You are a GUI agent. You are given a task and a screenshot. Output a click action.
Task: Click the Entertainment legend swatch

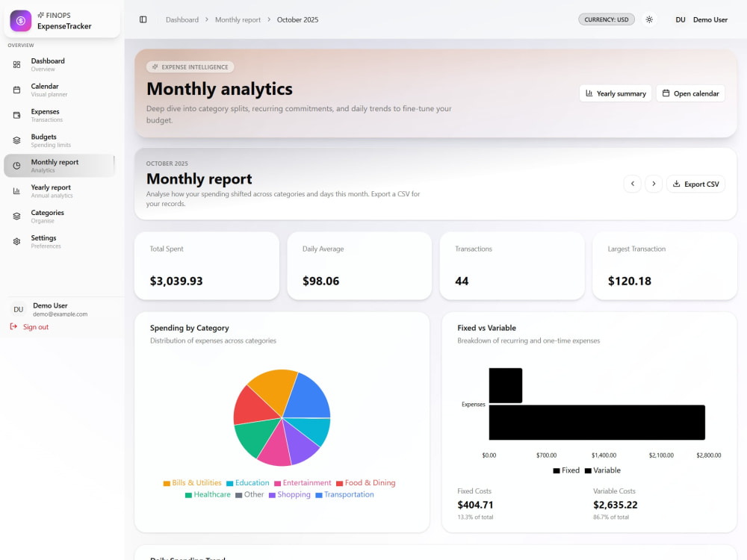click(x=277, y=483)
